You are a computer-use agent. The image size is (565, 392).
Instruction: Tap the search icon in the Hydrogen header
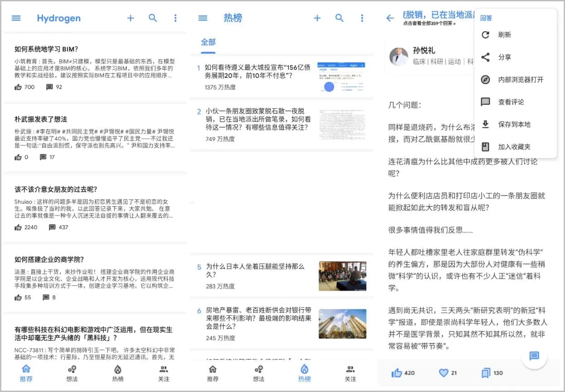coord(153,18)
